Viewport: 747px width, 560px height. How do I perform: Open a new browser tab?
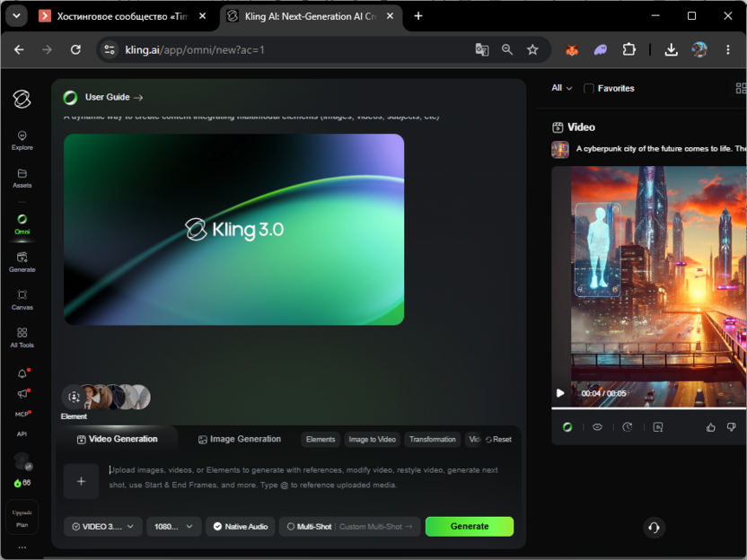click(418, 16)
